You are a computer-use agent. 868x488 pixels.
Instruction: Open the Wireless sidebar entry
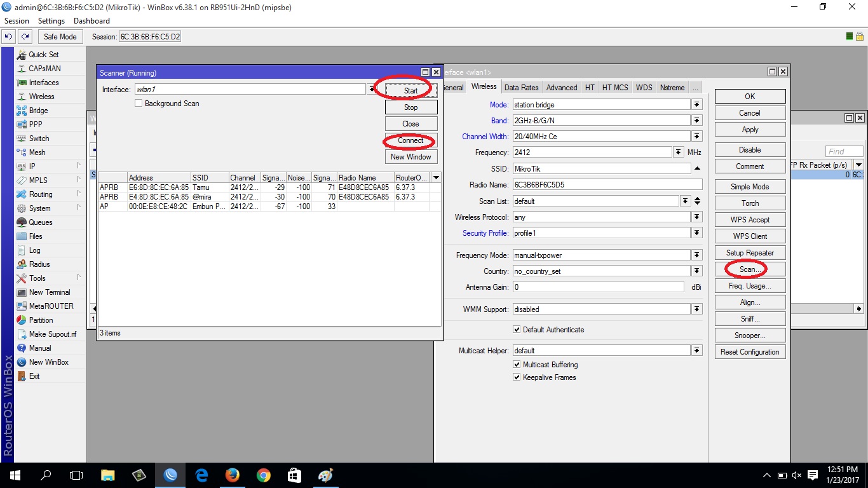(41, 97)
